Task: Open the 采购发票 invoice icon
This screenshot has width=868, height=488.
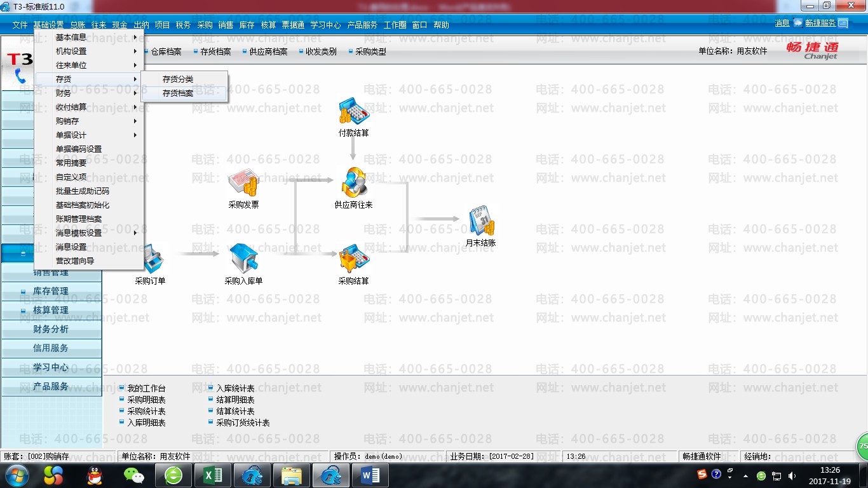Action: tap(243, 183)
